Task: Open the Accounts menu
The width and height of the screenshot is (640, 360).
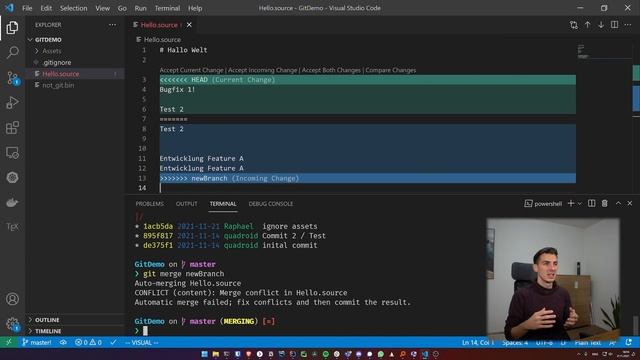Action: (12, 299)
